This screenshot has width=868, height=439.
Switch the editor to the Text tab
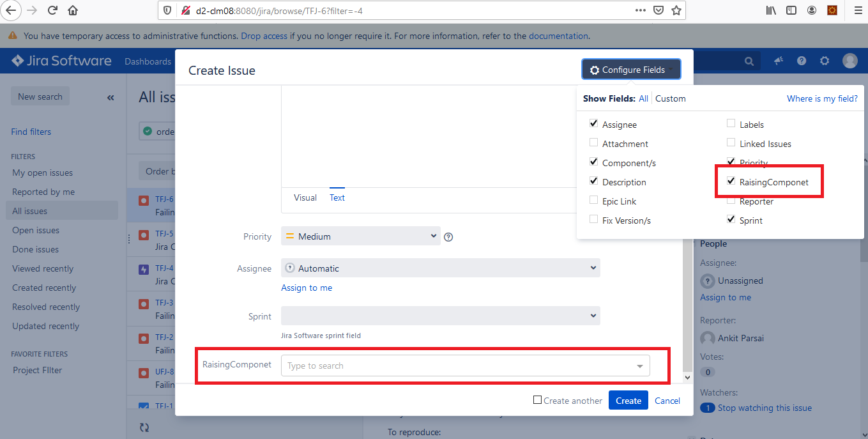pyautogui.click(x=337, y=198)
